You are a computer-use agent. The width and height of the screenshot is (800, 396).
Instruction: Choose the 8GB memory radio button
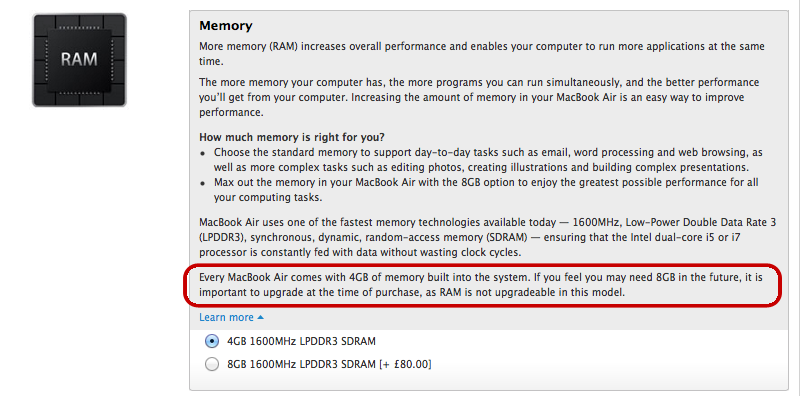211,364
